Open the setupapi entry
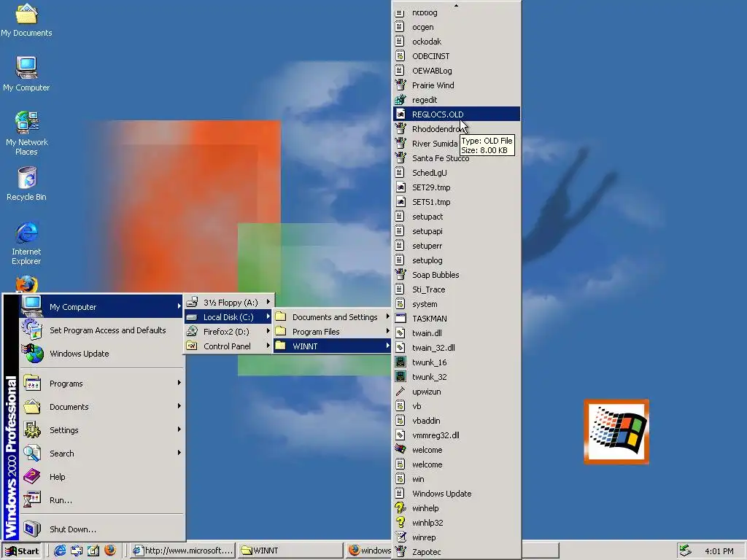 457,231
